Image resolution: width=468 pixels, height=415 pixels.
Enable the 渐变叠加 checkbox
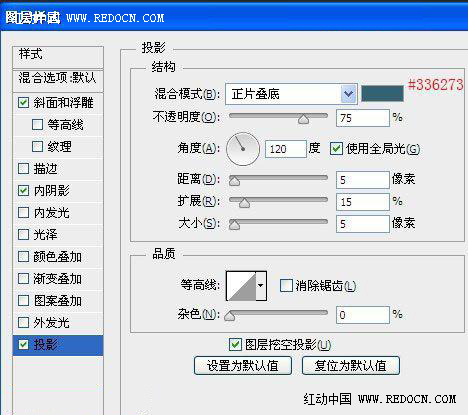[x=23, y=279]
